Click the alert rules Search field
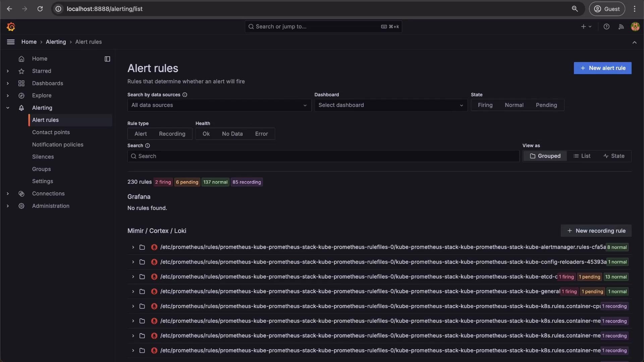Viewport: 644px width, 362px height. tap(323, 156)
